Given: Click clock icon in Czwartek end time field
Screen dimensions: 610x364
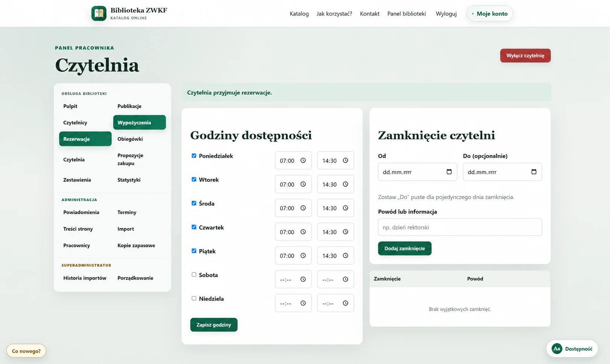Looking at the screenshot, I should coord(345,232).
